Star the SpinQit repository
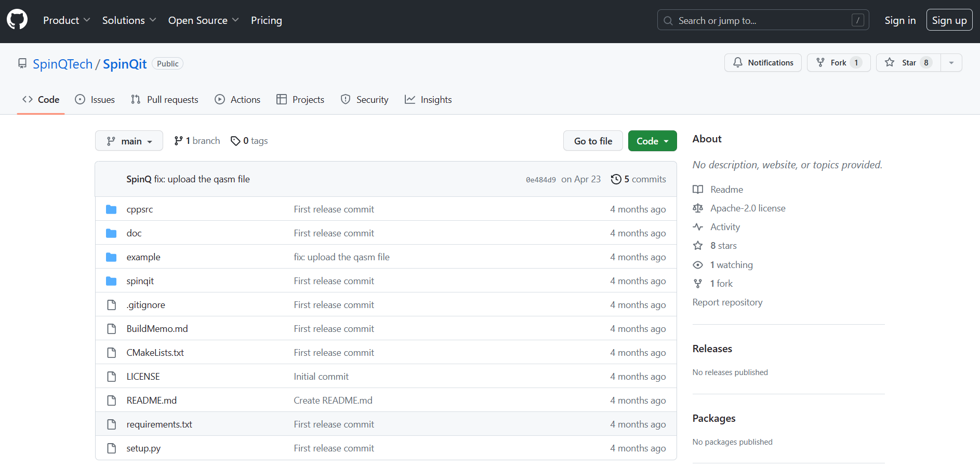 [908, 63]
